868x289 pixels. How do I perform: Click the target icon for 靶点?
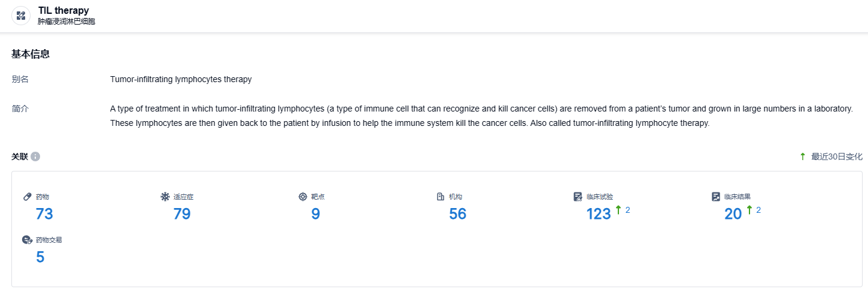(303, 197)
